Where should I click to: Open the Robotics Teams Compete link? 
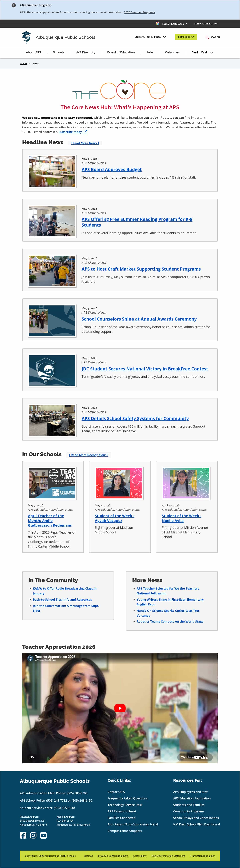point(170,622)
